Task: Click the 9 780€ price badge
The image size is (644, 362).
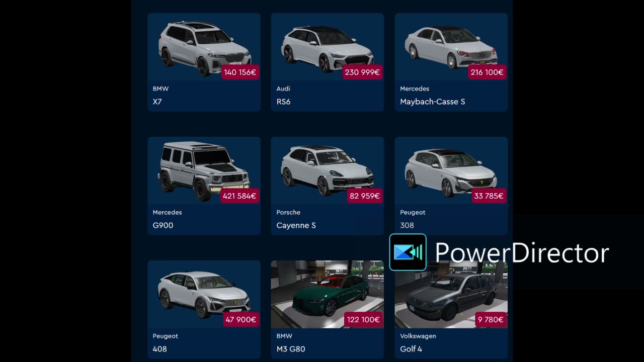Action: tap(491, 320)
